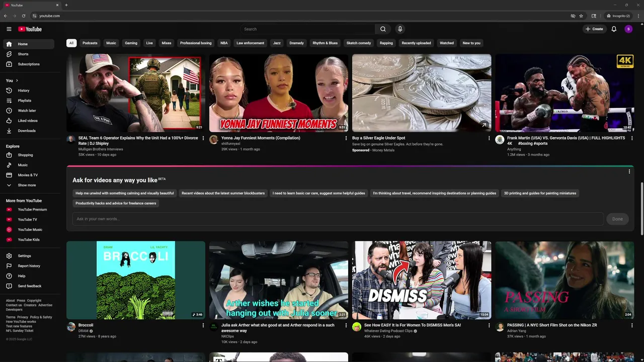Open options menu for SEAL Team 6 video
This screenshot has width=644, height=362.
[x=203, y=138]
